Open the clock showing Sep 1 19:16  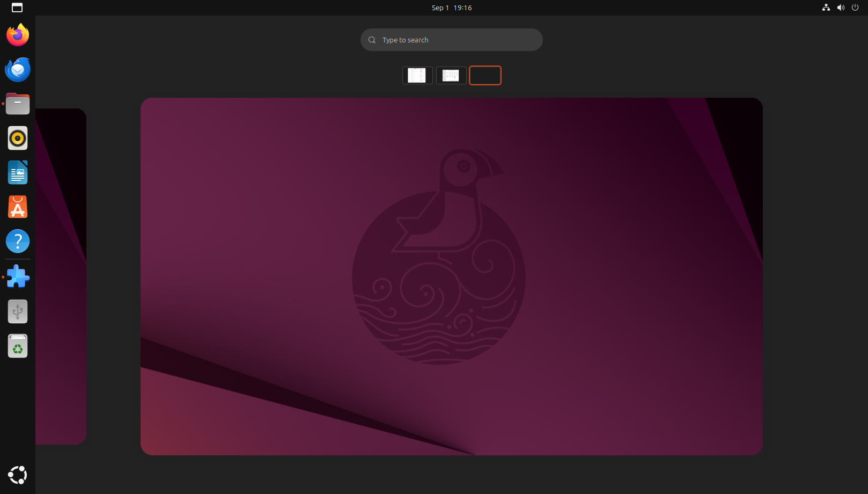[452, 8]
